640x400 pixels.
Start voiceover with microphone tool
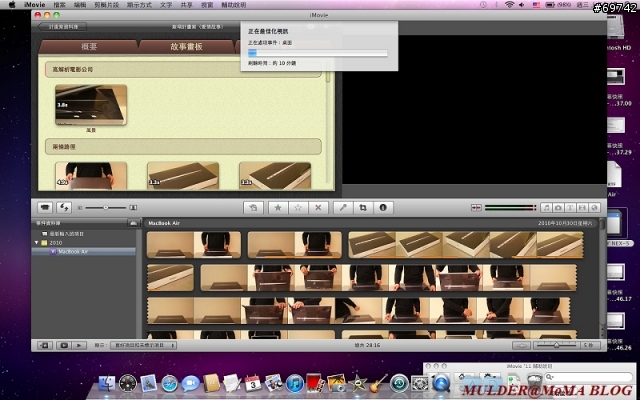(x=343, y=207)
